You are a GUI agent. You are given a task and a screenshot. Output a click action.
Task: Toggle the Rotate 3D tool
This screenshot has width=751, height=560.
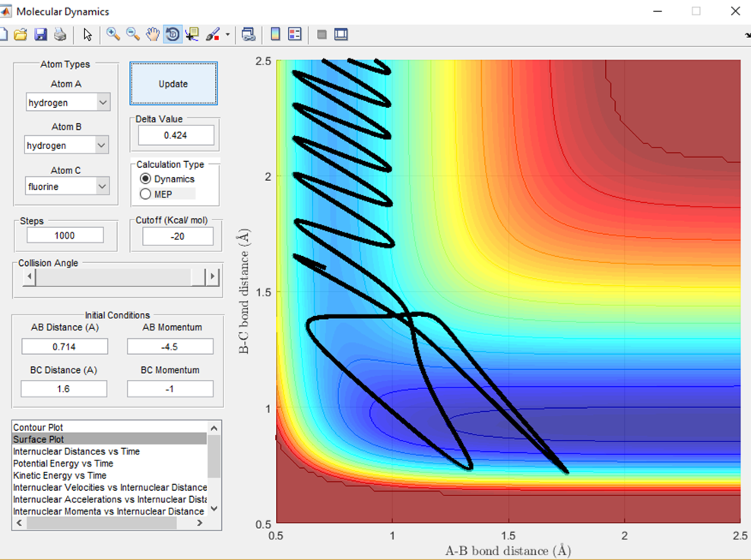173,34
